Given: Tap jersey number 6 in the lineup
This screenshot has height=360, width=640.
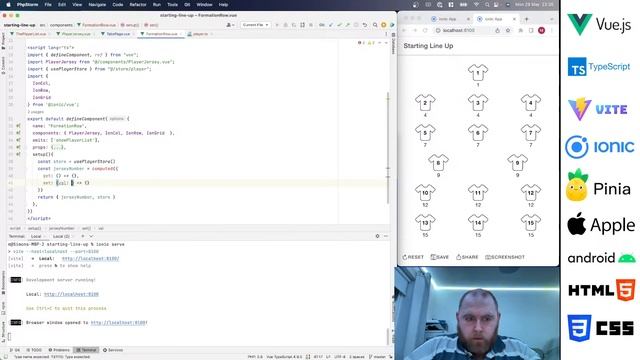Looking at the screenshot, I should [478, 133].
